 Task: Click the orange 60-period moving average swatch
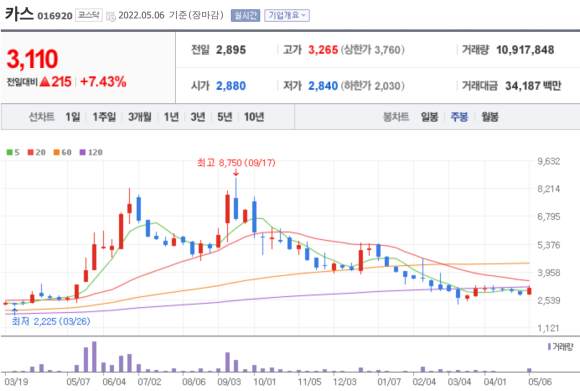pyautogui.click(x=57, y=152)
